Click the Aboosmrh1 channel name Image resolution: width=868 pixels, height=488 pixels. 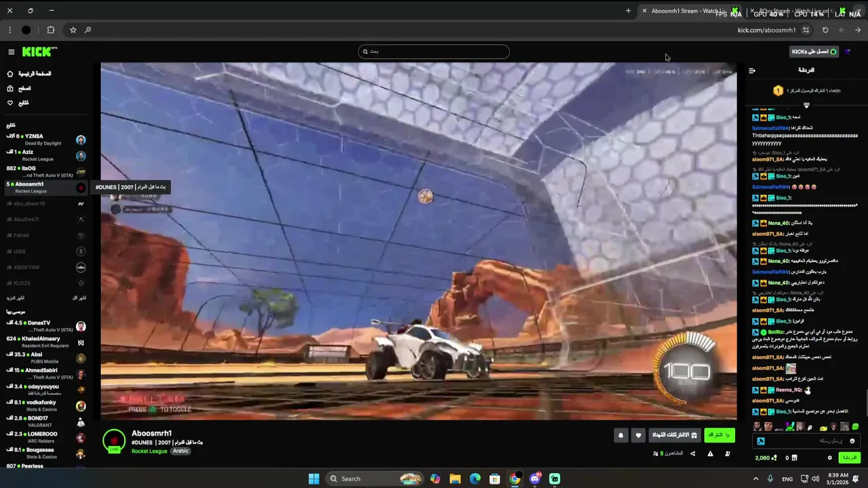pos(152,434)
